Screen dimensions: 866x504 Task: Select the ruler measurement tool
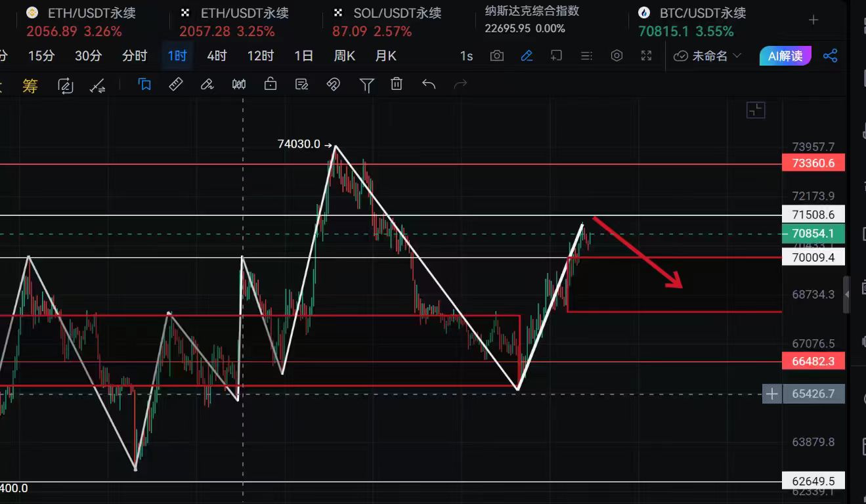pos(175,85)
